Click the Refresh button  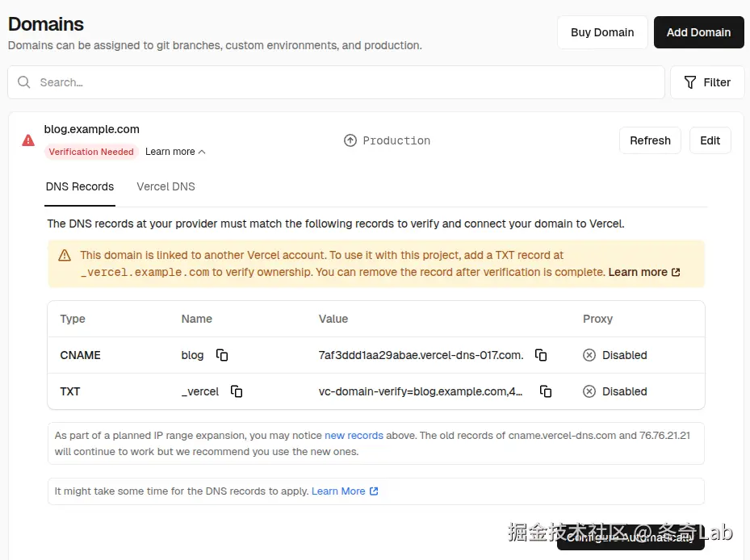[x=650, y=140]
